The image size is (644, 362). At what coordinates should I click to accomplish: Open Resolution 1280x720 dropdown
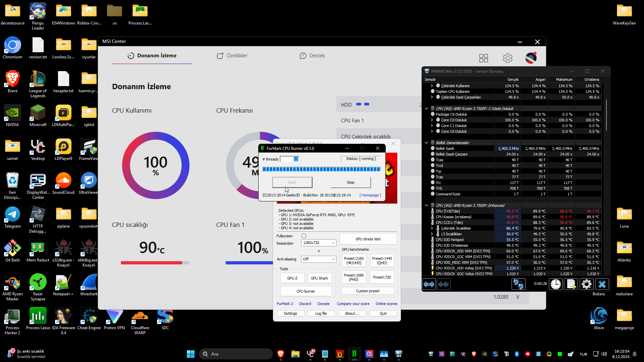pyautogui.click(x=318, y=243)
